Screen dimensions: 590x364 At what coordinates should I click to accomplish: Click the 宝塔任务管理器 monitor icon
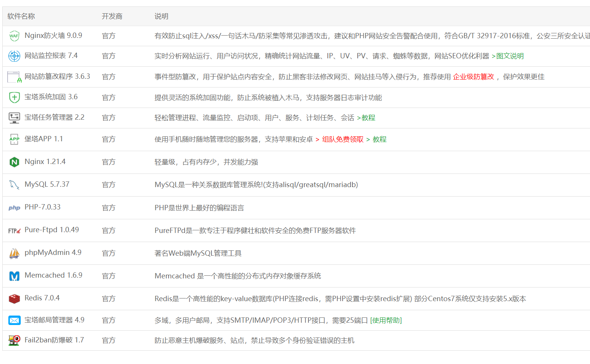[x=14, y=118]
